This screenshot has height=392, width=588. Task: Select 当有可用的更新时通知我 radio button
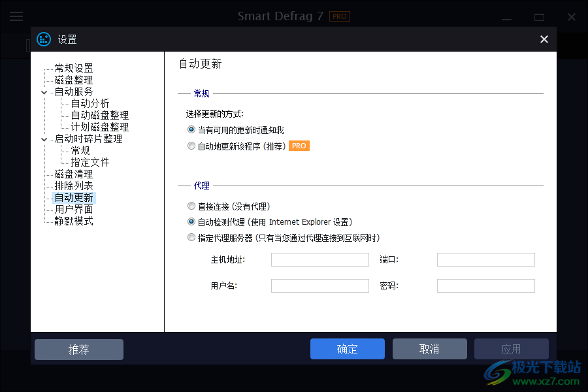pos(191,130)
